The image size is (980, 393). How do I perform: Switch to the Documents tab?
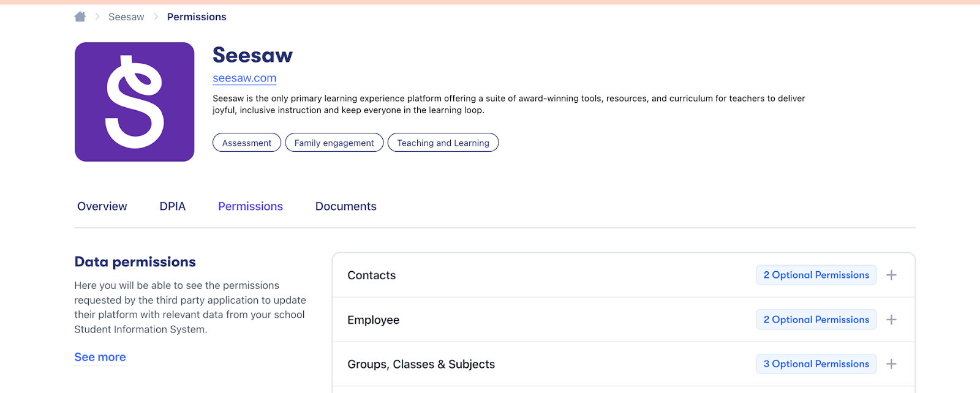345,206
